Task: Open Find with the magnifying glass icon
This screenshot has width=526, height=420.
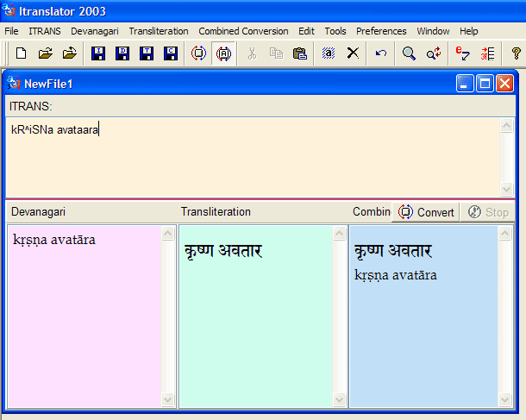Action: tap(409, 53)
